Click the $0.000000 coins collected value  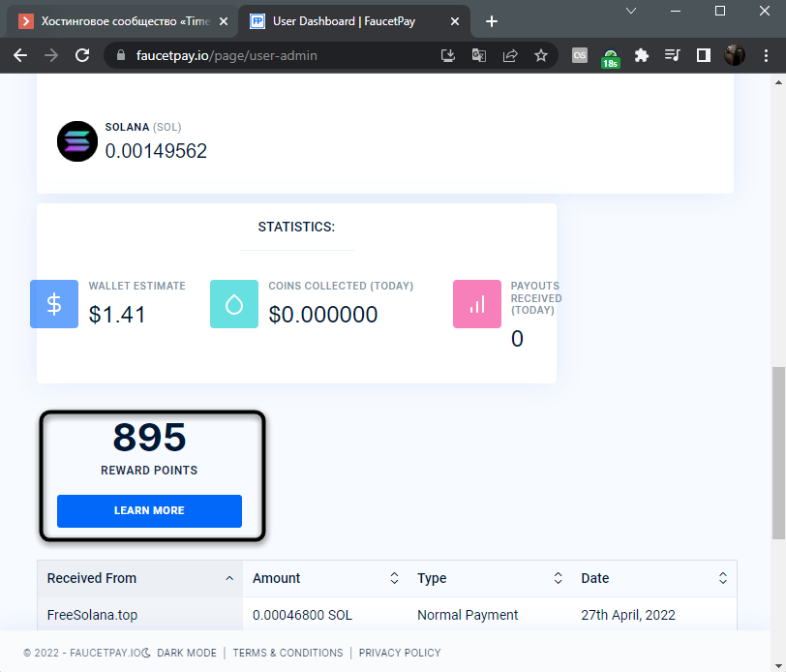[323, 315]
